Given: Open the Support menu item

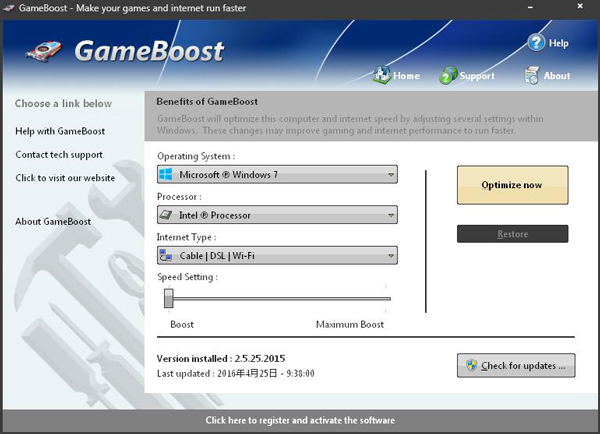Looking at the screenshot, I should pos(467,75).
